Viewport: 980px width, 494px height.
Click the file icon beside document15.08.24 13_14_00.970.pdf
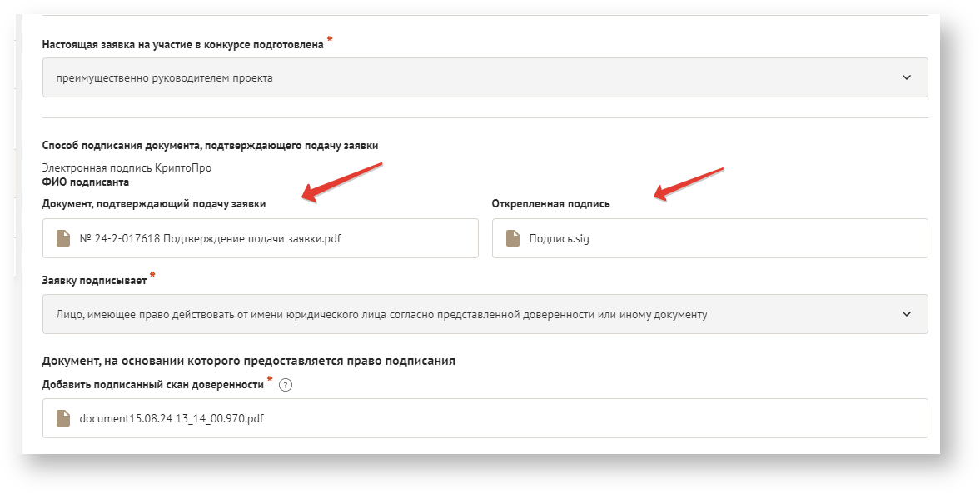pyautogui.click(x=63, y=418)
